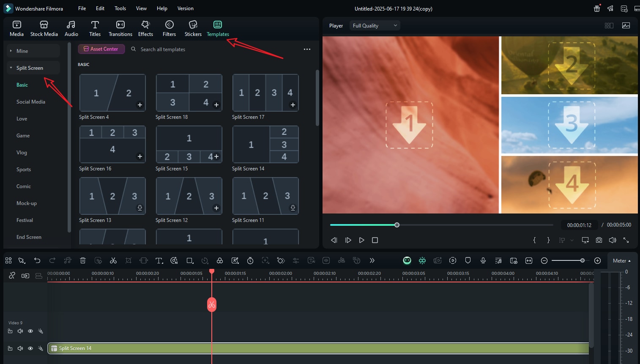Image resolution: width=640 pixels, height=364 pixels.
Task: Click the red playhead scissors marker
Action: (212, 305)
